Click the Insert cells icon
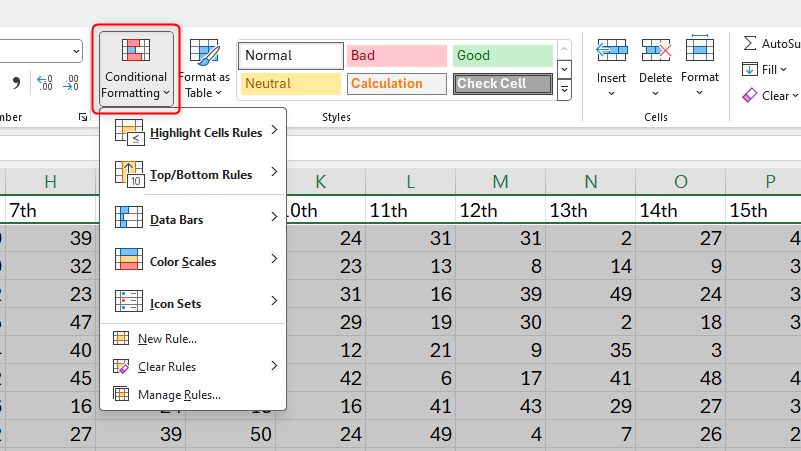Image resolution: width=801 pixels, height=451 pixels. click(x=611, y=52)
